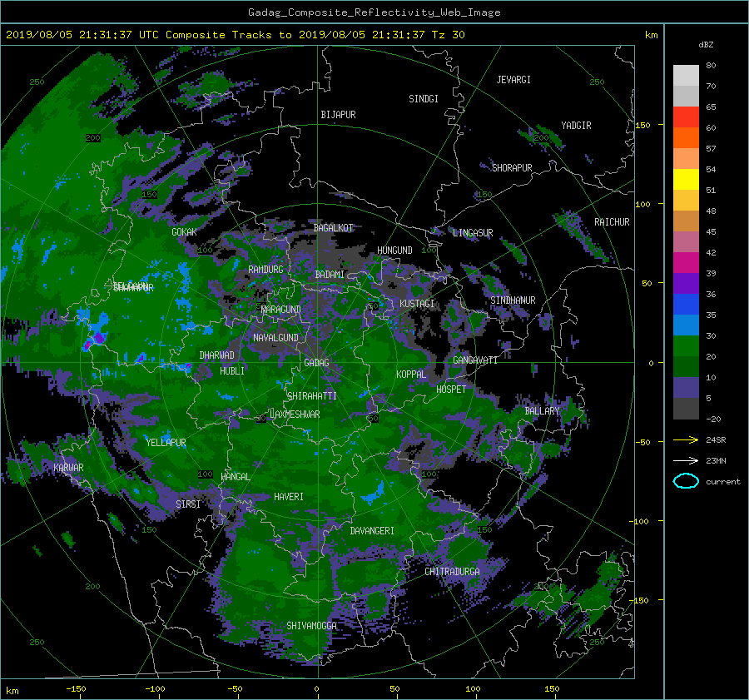Click the SINDGI label on the map
The width and height of the screenshot is (749, 700).
pos(424,99)
